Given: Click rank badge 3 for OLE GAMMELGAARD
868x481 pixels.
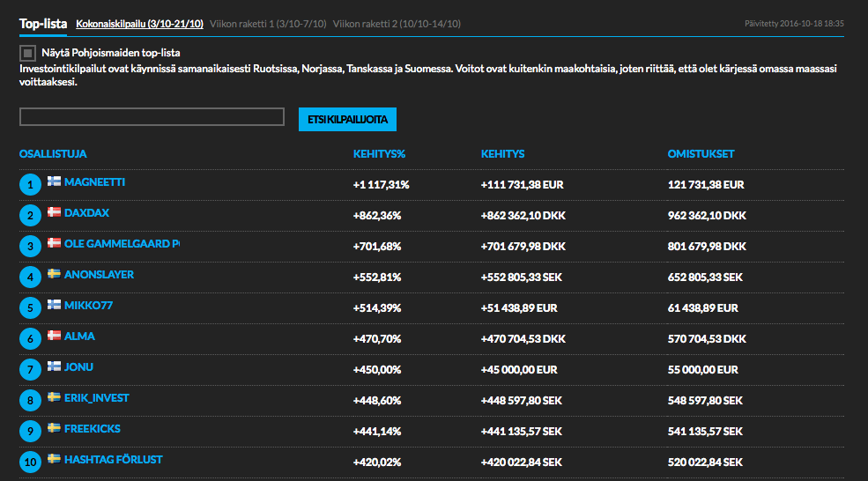Looking at the screenshot, I should 31,247.
